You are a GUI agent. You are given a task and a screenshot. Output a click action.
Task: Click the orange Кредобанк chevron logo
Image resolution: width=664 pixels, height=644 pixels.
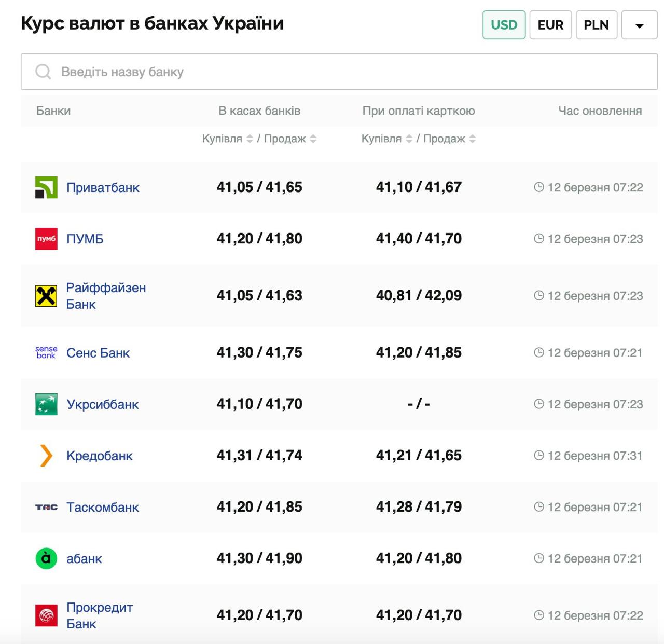(x=46, y=456)
